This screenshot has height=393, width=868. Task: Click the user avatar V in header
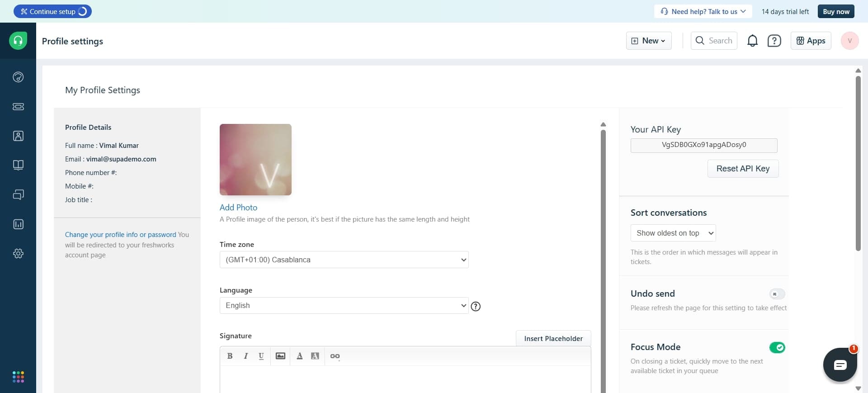click(x=849, y=41)
